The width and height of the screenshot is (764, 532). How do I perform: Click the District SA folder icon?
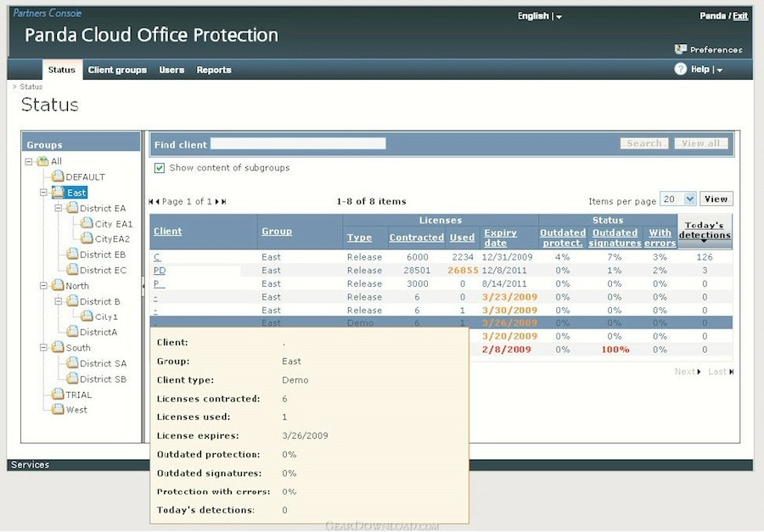[x=72, y=363]
